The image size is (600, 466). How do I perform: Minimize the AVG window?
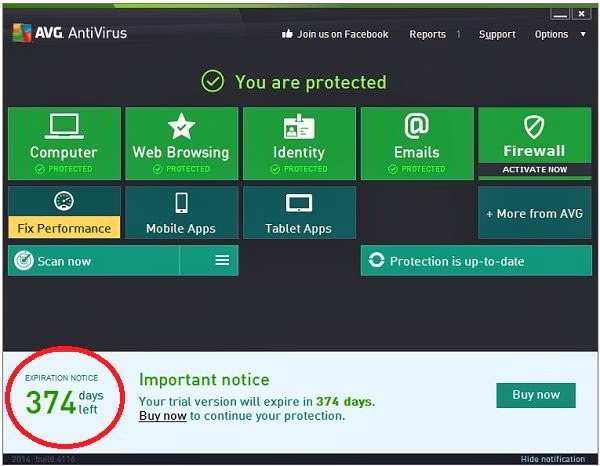click(560, 15)
